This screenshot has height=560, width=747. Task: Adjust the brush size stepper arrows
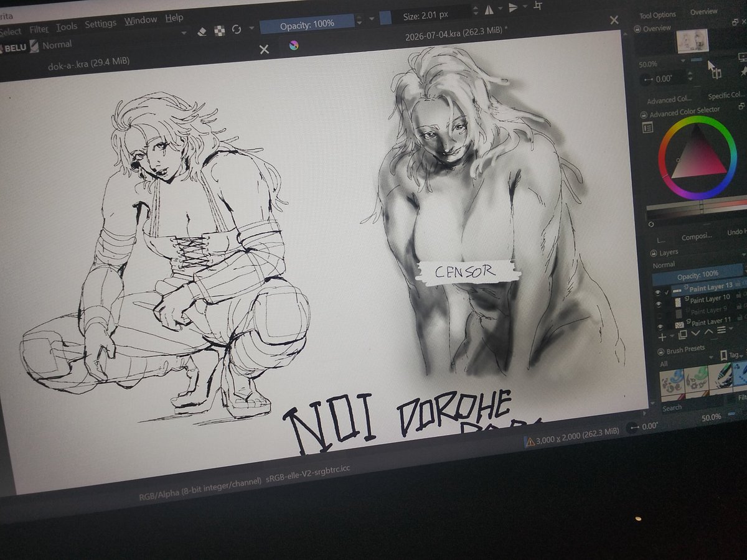[476, 11]
